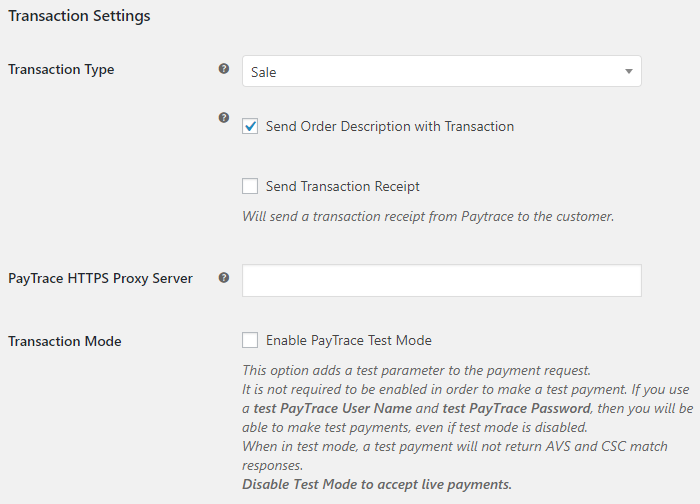The image size is (700, 504).
Task: Click the help icon beside PayTrace HTTPS Proxy Server
Action: [224, 278]
